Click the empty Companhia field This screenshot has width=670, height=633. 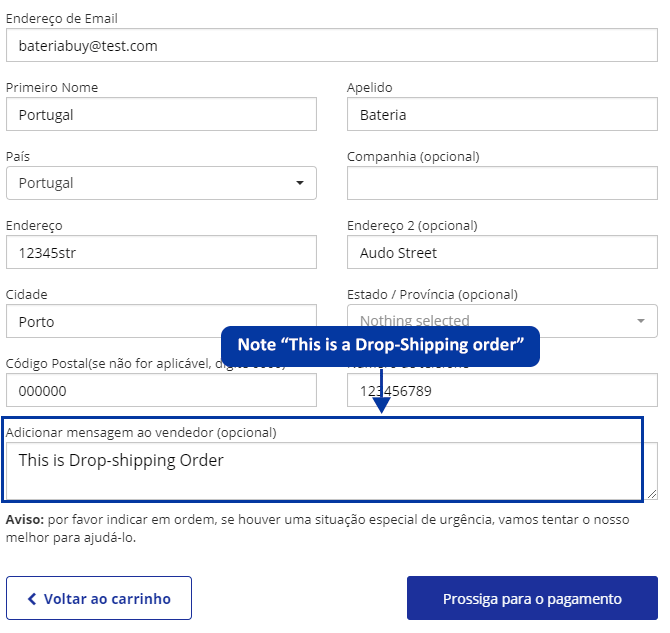502,183
